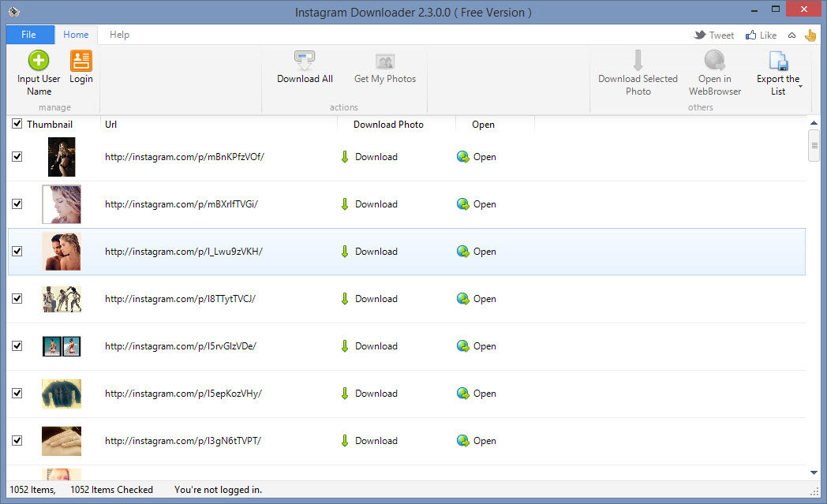The width and height of the screenshot is (827, 504).
Task: Click the scrollbar up arrow
Action: pos(814,123)
